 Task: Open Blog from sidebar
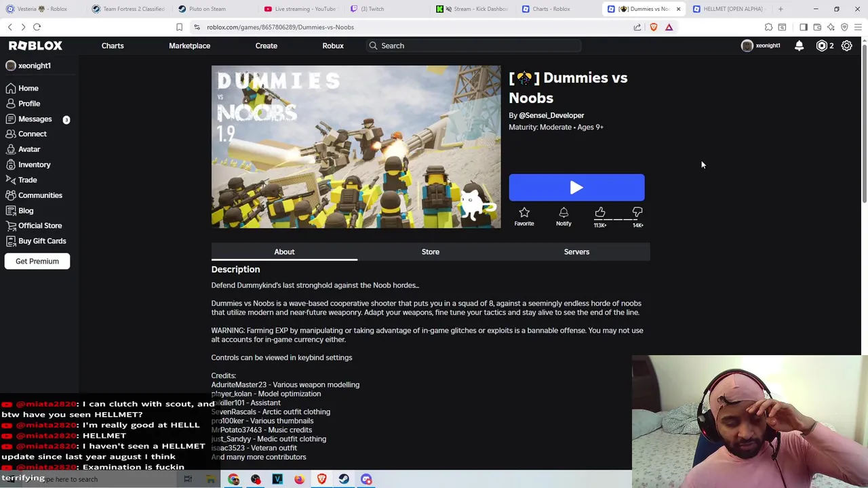[x=19, y=211]
